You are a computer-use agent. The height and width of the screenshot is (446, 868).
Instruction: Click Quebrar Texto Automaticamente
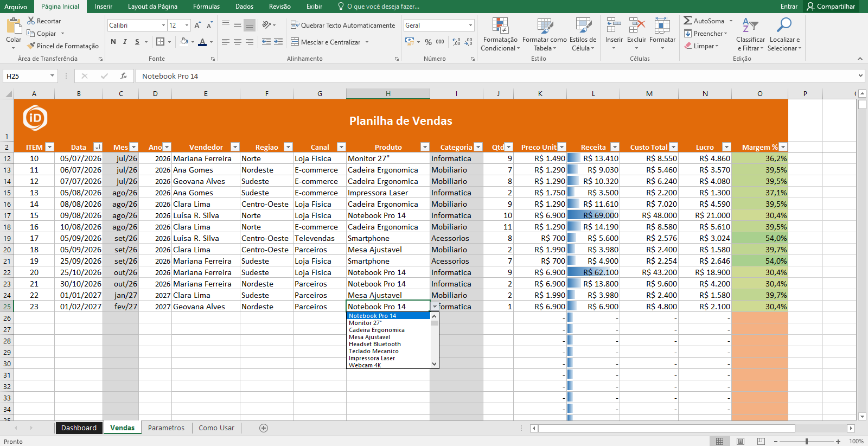pyautogui.click(x=343, y=25)
